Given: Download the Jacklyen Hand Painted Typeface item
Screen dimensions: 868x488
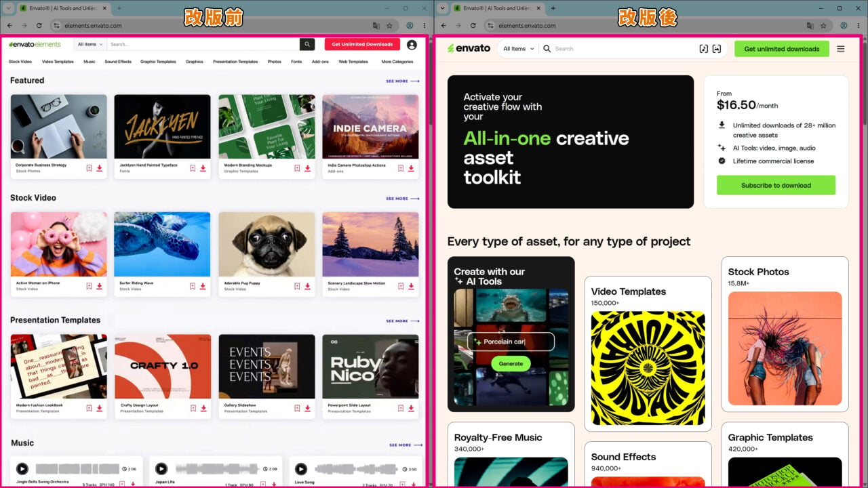Looking at the screenshot, I should (x=203, y=168).
